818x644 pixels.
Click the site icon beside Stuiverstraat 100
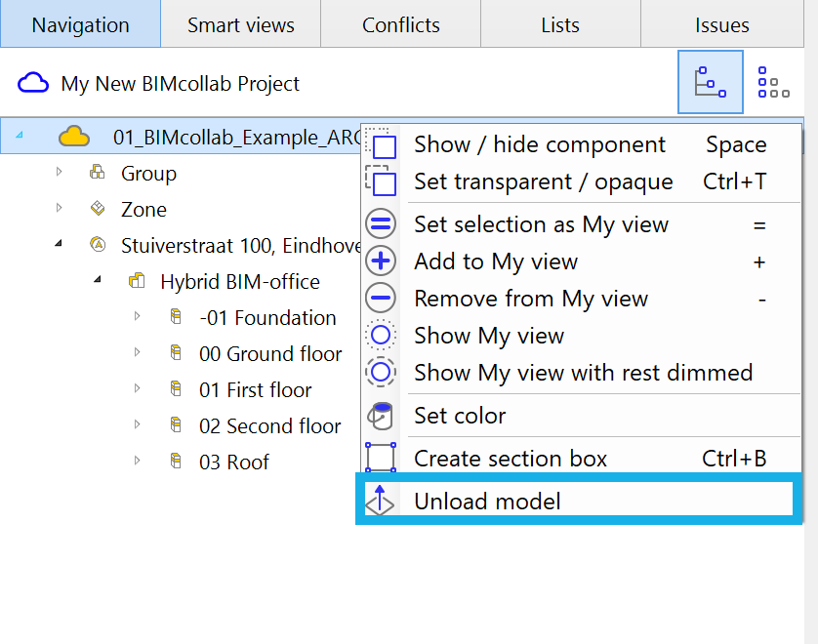pyautogui.click(x=98, y=244)
